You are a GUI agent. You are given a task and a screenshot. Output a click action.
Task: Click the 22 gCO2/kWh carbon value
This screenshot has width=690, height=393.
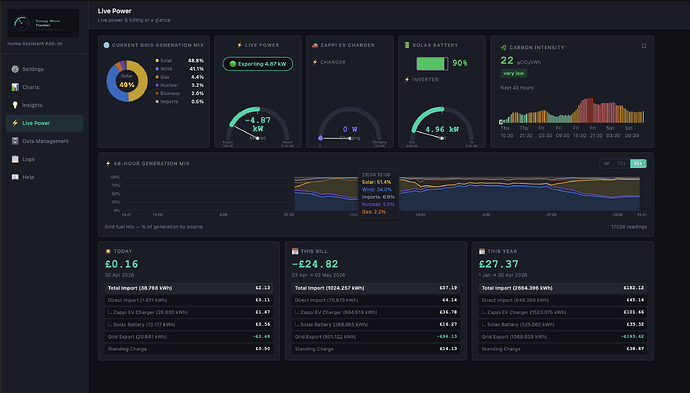[521, 61]
